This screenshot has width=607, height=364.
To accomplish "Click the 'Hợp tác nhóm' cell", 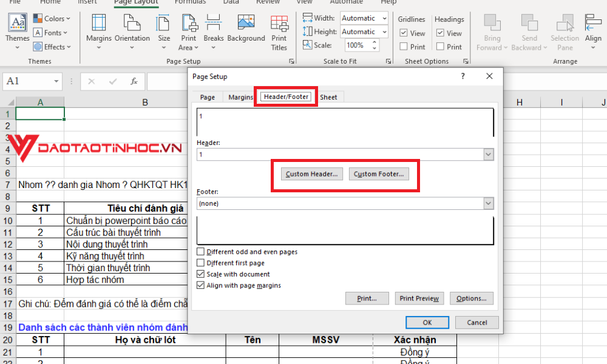I will coord(126,280).
